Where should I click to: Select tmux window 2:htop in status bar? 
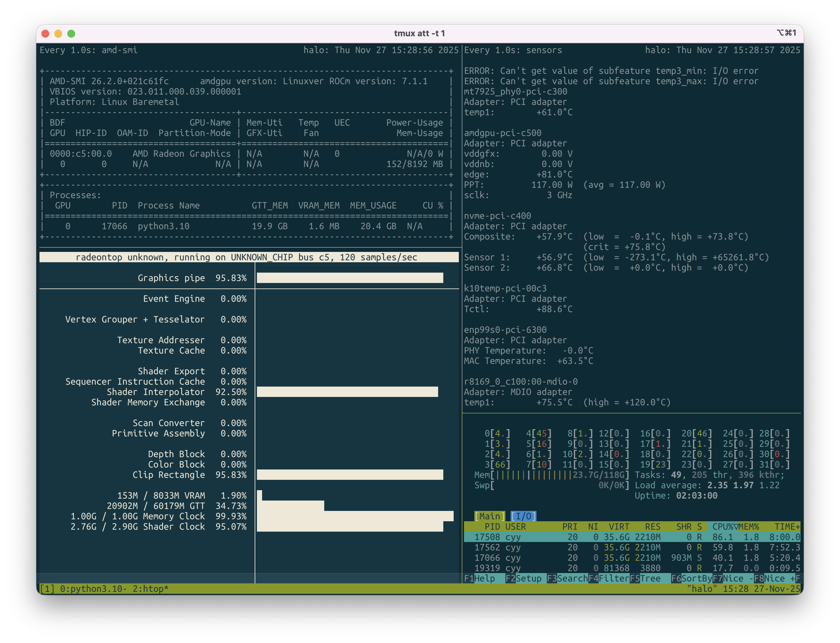click(x=150, y=589)
